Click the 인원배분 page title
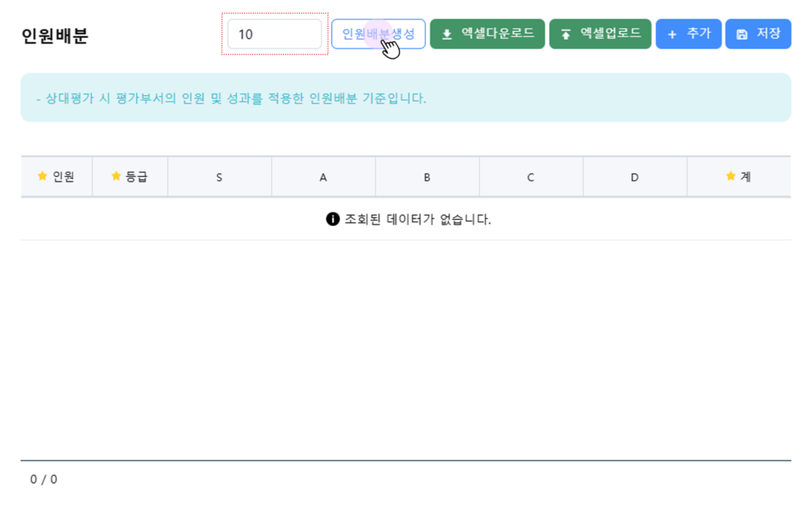Viewport: 812px width, 510px height. (55, 36)
